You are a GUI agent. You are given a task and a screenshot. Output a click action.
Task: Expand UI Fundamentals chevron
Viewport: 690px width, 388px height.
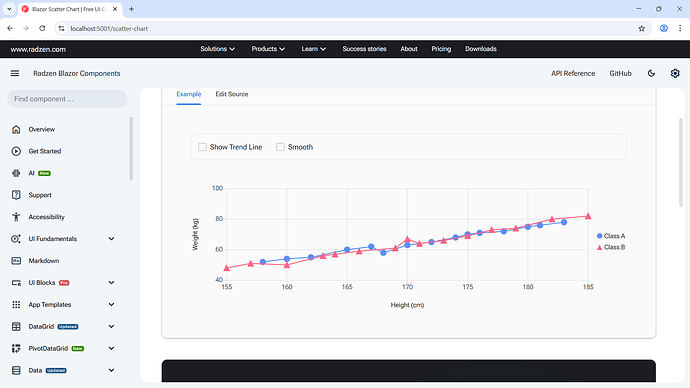[x=111, y=239]
